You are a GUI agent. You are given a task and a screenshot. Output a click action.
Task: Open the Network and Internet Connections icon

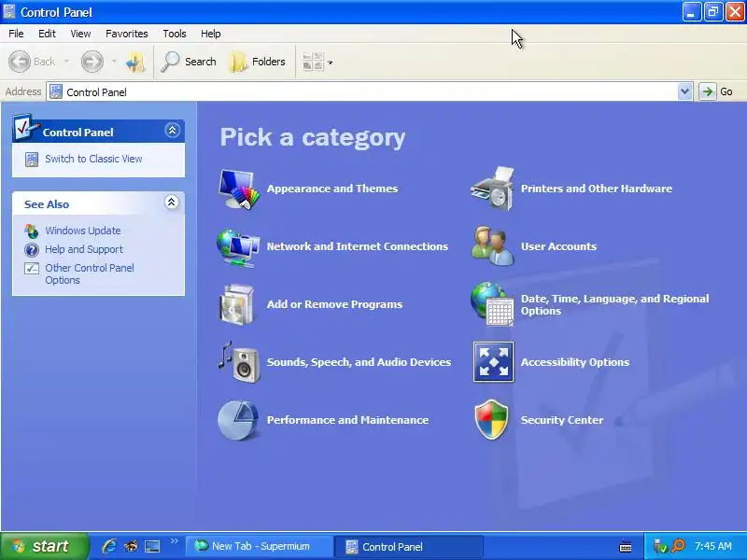coord(238,246)
